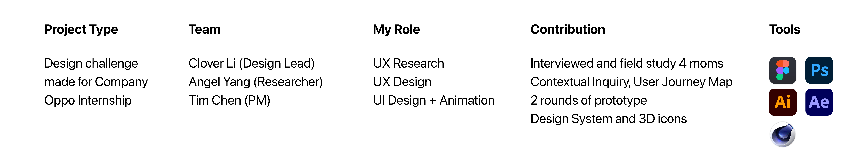Click the Figma icon
The height and width of the screenshot is (148, 868).
click(783, 70)
